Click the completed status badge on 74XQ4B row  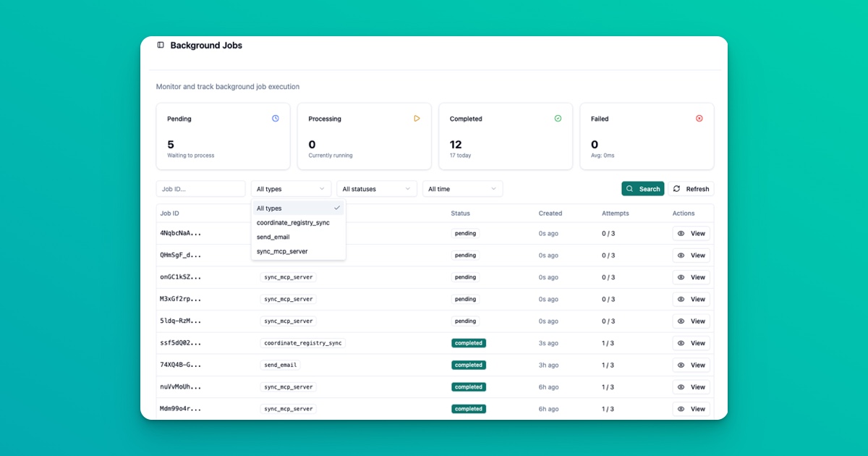[468, 365]
